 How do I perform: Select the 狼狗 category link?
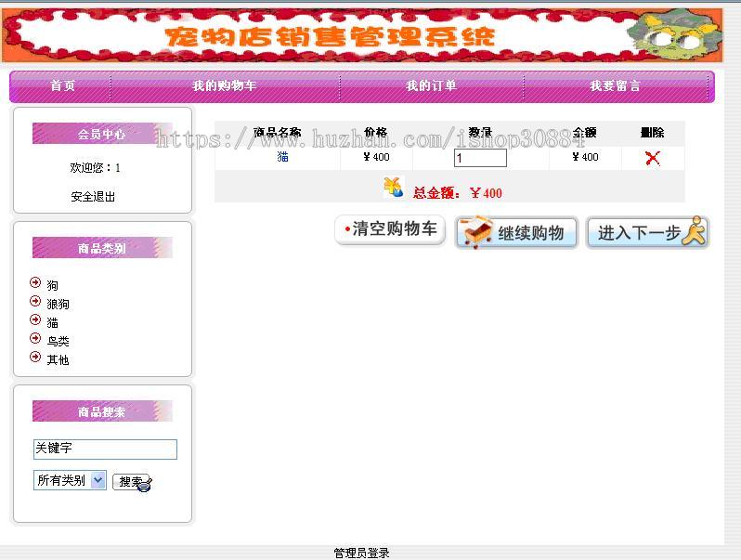pos(58,304)
